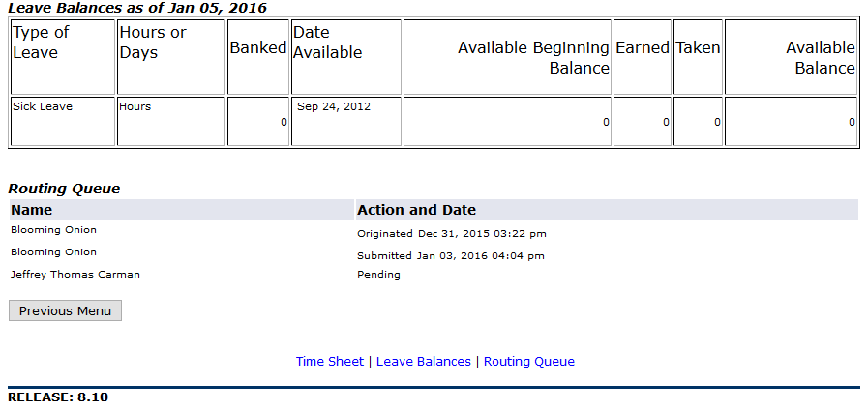Click the Available Beginning Balance header
Viewport: 868px width, 412px height.
coord(507,57)
